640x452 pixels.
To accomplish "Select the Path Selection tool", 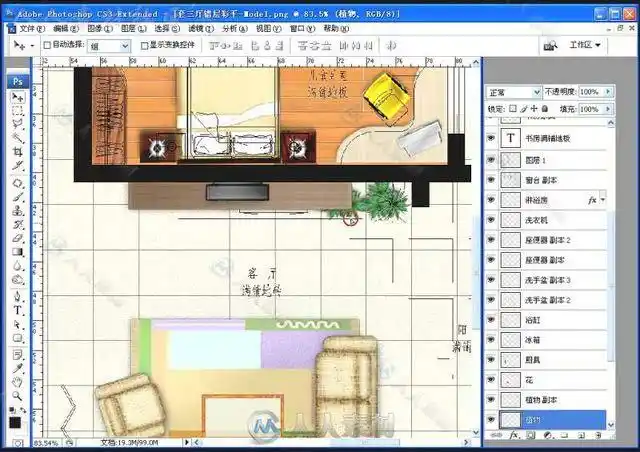I will [17, 324].
